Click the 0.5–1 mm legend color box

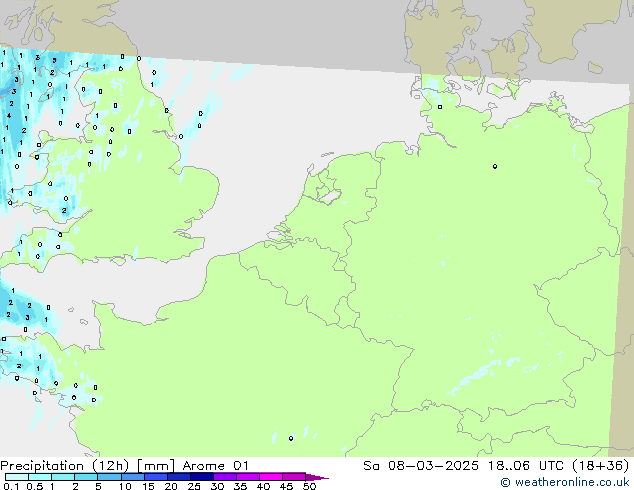[x=40, y=477]
